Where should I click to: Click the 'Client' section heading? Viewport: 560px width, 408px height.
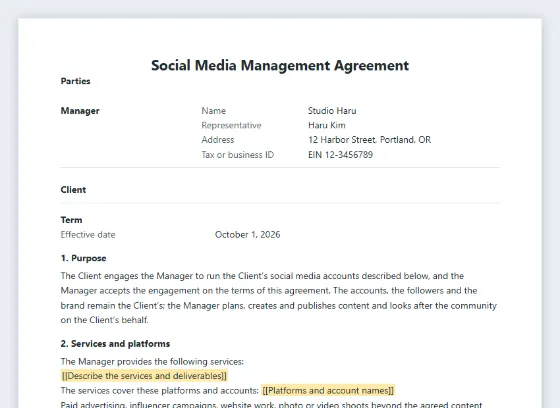point(73,190)
